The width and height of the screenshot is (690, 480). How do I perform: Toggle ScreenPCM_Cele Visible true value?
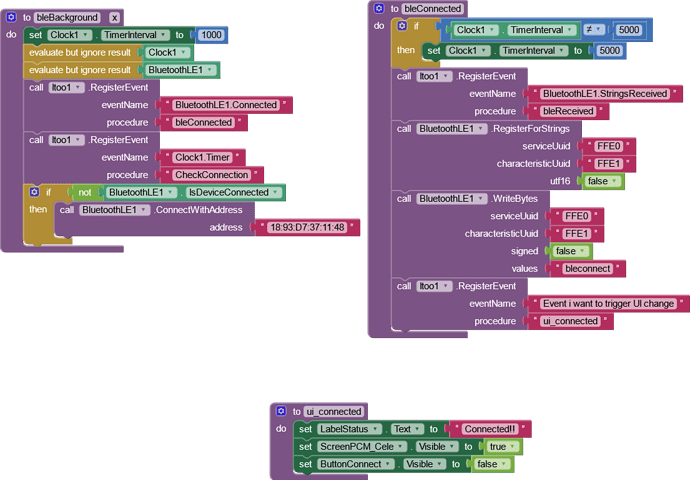pyautogui.click(x=498, y=446)
